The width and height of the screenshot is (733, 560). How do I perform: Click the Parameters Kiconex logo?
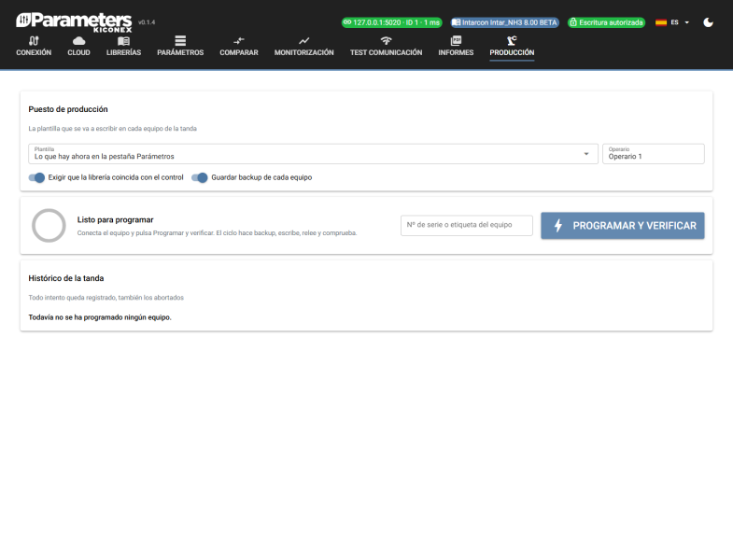(74, 22)
